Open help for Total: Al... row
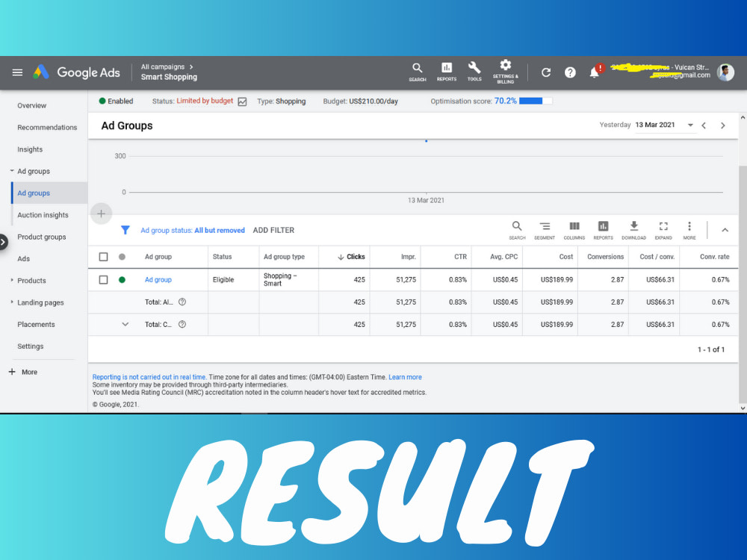The width and height of the screenshot is (747, 560). click(182, 302)
